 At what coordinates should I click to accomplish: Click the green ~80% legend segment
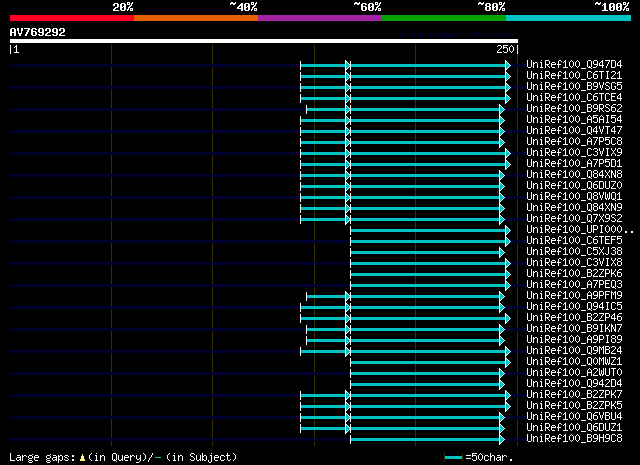coord(444,18)
